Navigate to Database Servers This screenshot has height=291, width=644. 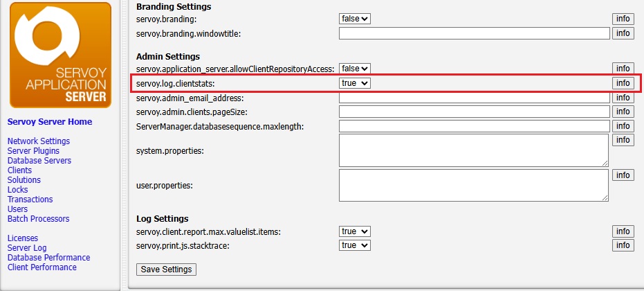(39, 161)
